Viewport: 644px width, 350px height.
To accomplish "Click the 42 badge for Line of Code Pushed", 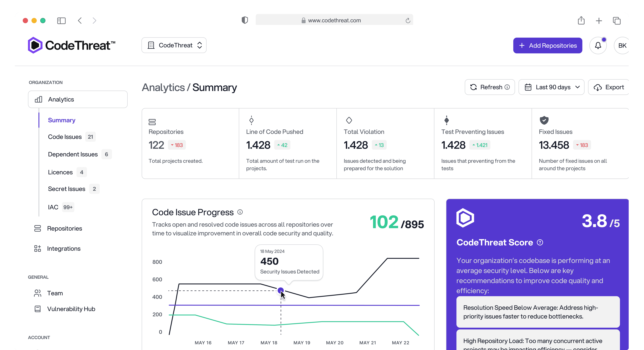I will click(282, 145).
